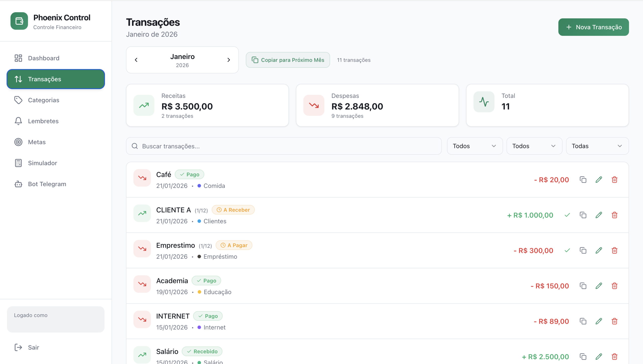This screenshot has width=643, height=364.
Task: Open the second Todos filter dropdown
Action: point(534,146)
